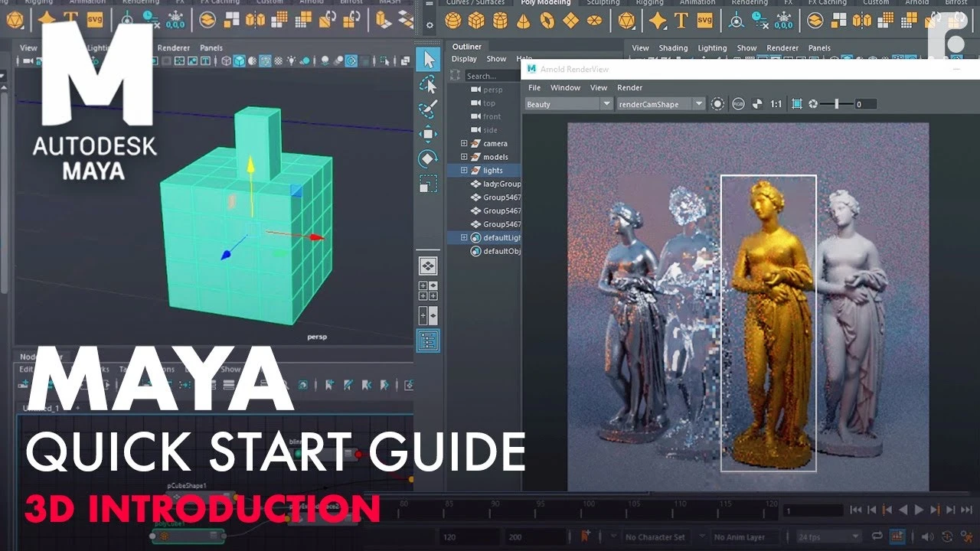
Task: Pick the Move tool in toolbox
Action: coord(428,134)
